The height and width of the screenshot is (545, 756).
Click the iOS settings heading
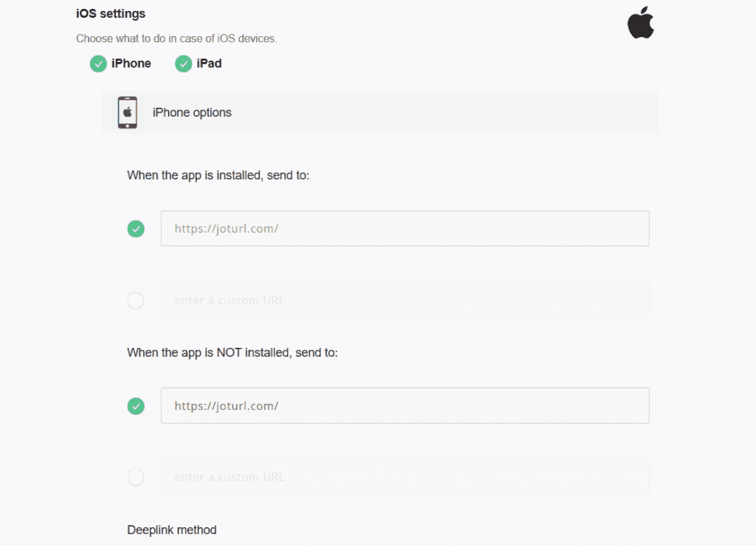coord(111,13)
